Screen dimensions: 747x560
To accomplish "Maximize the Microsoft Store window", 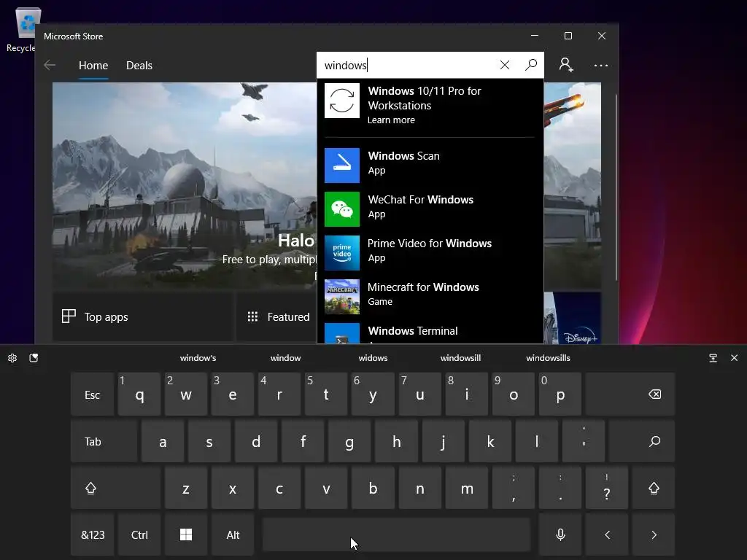I will pos(568,36).
